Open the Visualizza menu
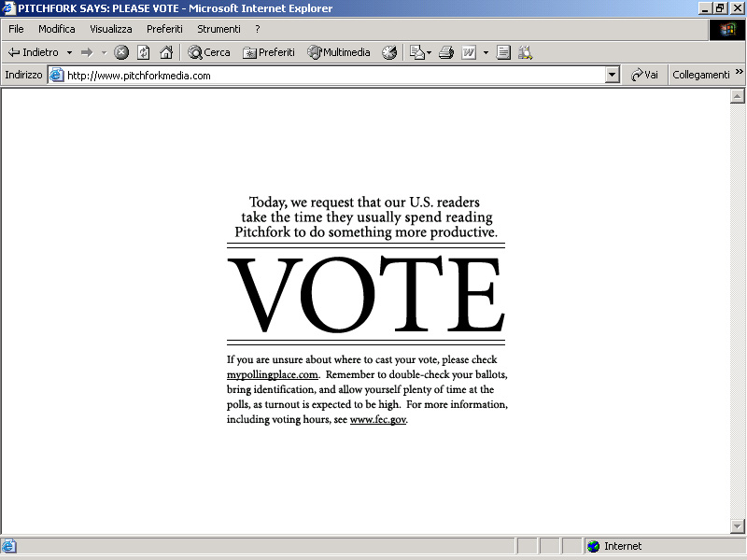The height and width of the screenshot is (560, 747). [x=110, y=29]
